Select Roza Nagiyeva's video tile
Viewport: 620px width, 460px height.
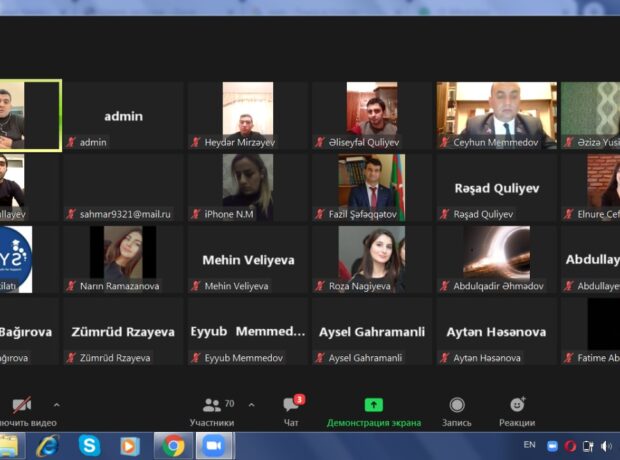(x=372, y=259)
